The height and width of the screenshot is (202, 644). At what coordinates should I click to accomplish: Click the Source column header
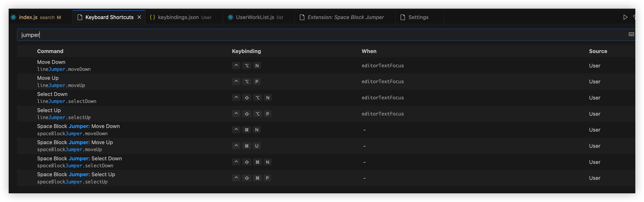coord(597,51)
